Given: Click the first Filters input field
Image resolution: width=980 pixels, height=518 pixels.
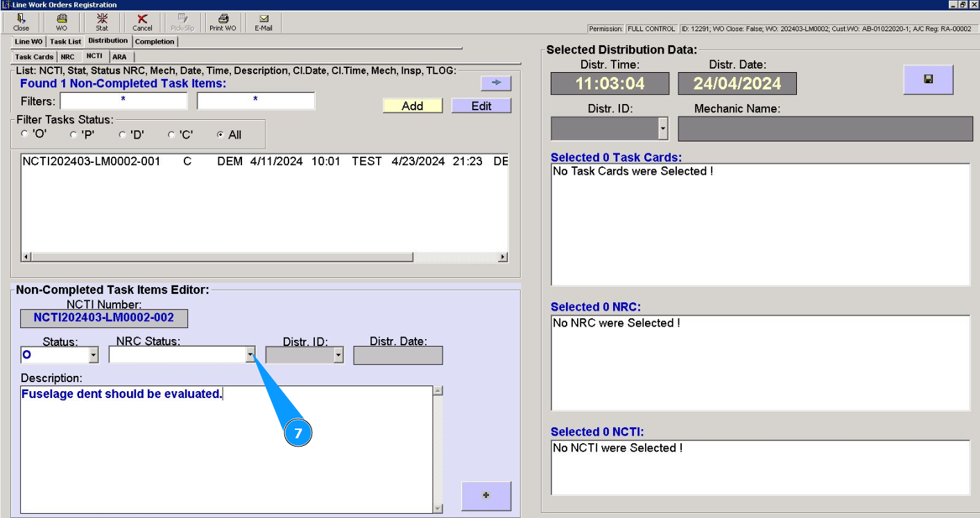Looking at the screenshot, I should (123, 101).
